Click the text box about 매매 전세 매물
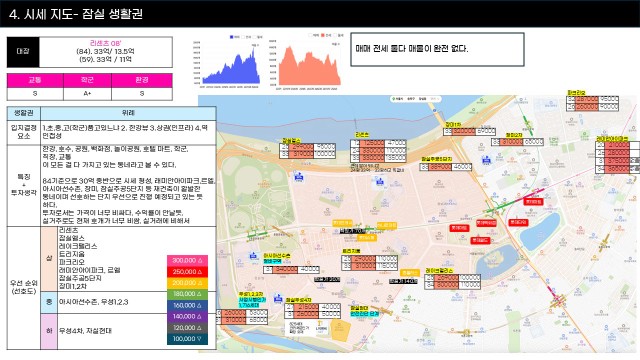The height and width of the screenshot is (360, 640). (x=437, y=49)
